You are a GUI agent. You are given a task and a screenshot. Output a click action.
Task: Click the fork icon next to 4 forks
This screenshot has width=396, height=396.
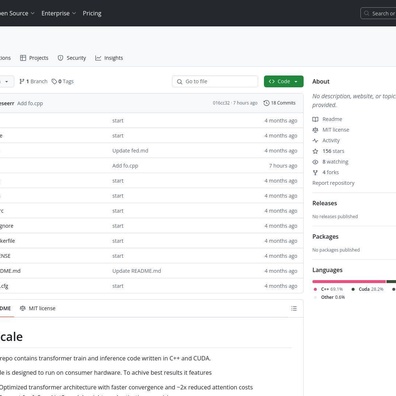pyautogui.click(x=315, y=172)
